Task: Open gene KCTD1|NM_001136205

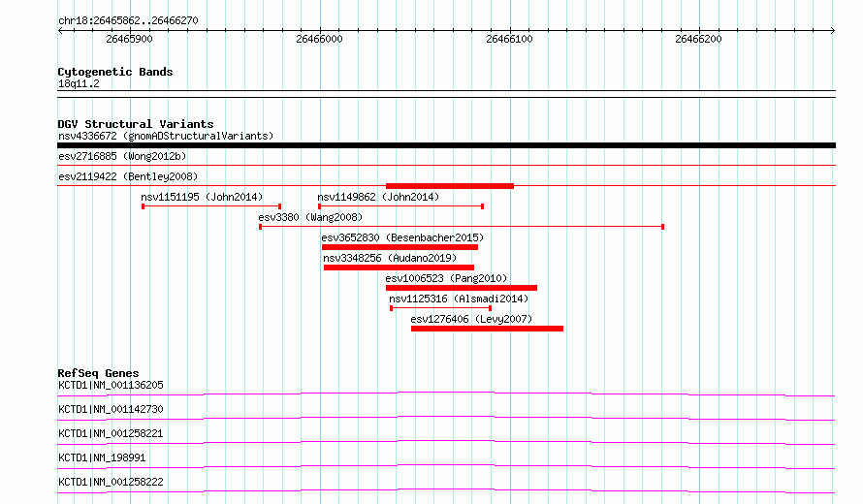Action: [x=111, y=385]
